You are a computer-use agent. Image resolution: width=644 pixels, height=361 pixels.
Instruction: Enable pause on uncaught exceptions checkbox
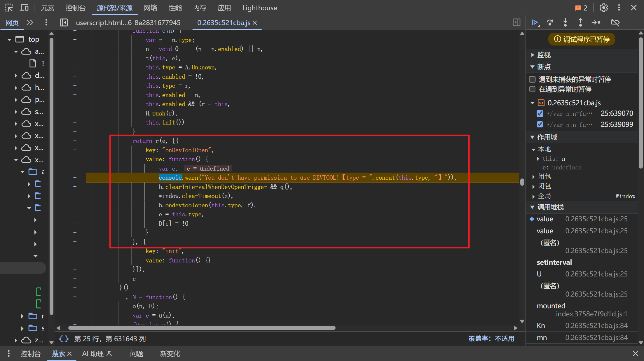(533, 79)
